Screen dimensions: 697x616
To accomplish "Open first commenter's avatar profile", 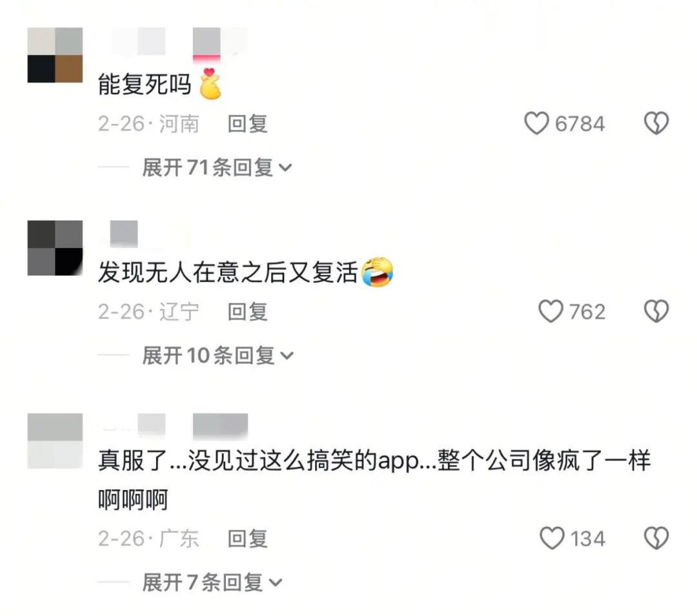I will [55, 55].
